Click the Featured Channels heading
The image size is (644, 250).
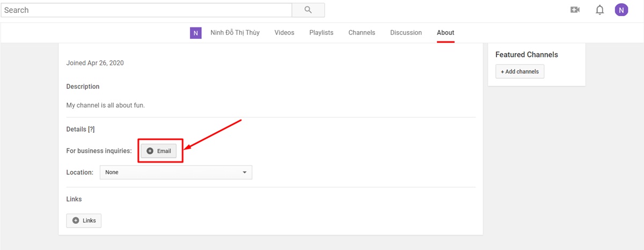(x=526, y=54)
